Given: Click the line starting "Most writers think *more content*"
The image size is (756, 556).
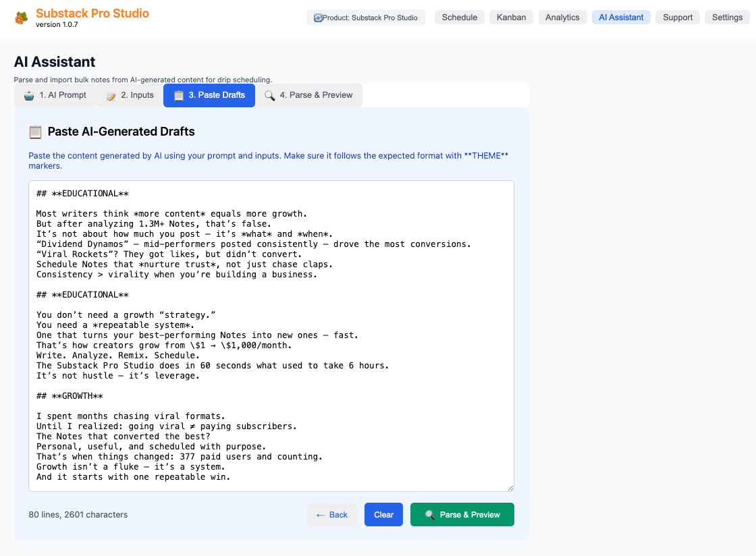Looking at the screenshot, I should click(x=171, y=214).
